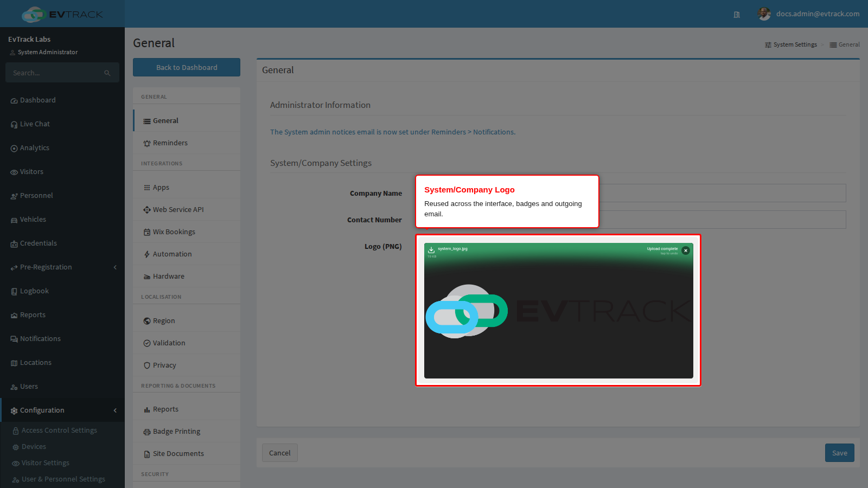
Task: Remove uploaded system_logo.jpg file
Action: pyautogui.click(x=686, y=251)
